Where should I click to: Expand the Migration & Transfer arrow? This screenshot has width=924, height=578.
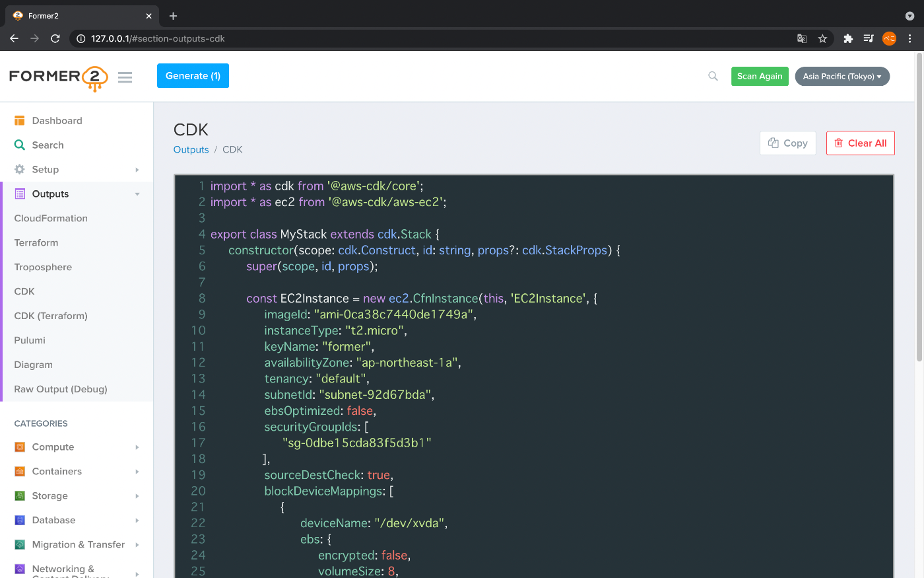(137, 545)
